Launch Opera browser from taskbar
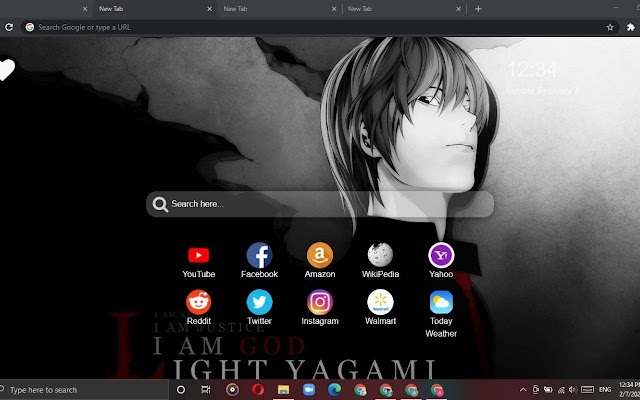This screenshot has width=640, height=400. 258,390
